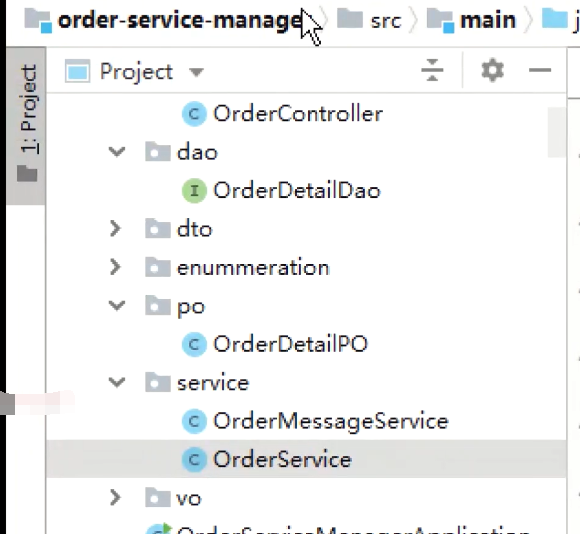Select the OrderDetailPO class
580x534 pixels.
[x=290, y=344]
